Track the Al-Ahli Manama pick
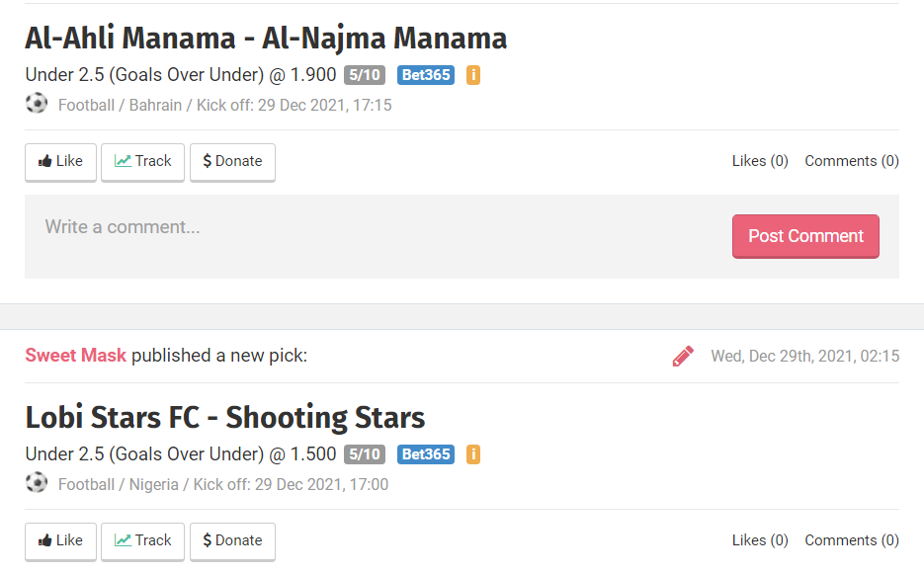The width and height of the screenshot is (924, 574). coord(143,162)
